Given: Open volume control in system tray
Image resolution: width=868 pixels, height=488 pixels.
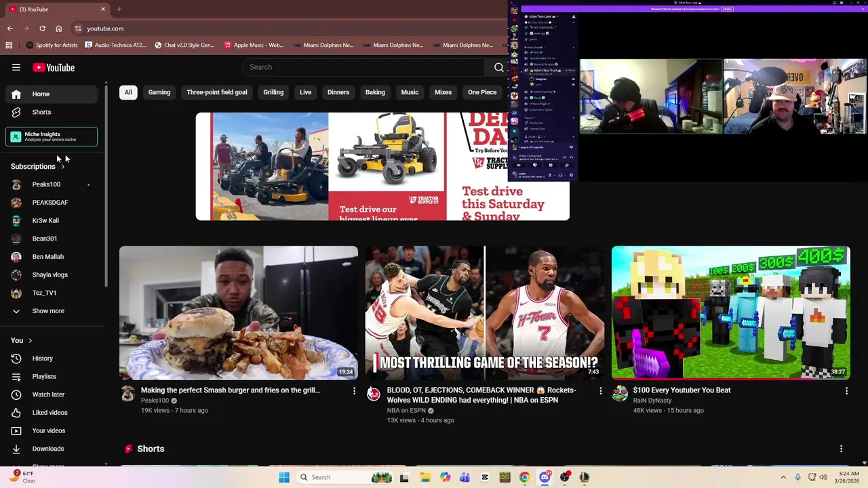Looking at the screenshot, I should click(x=823, y=477).
